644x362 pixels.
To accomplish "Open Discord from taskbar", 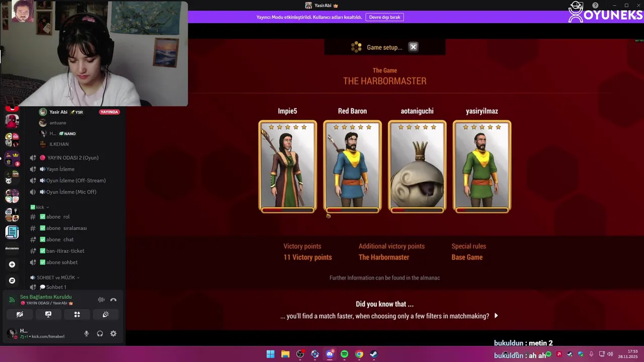I will (x=330, y=354).
